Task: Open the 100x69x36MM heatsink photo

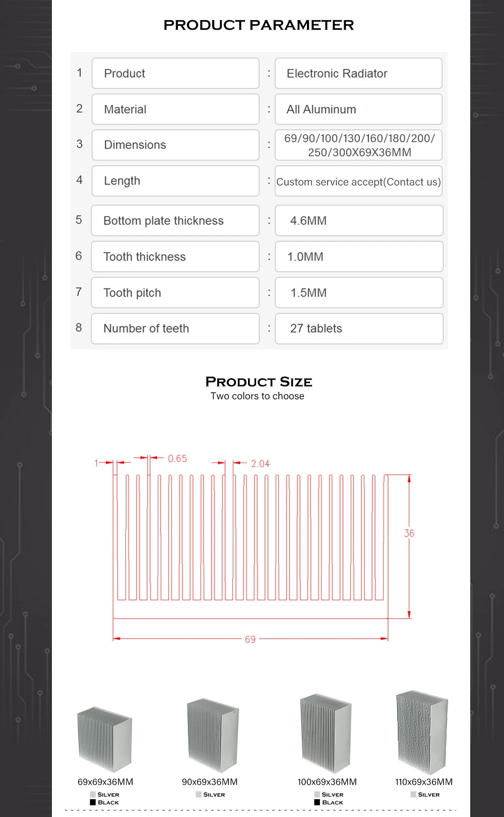Action: pyautogui.click(x=326, y=733)
